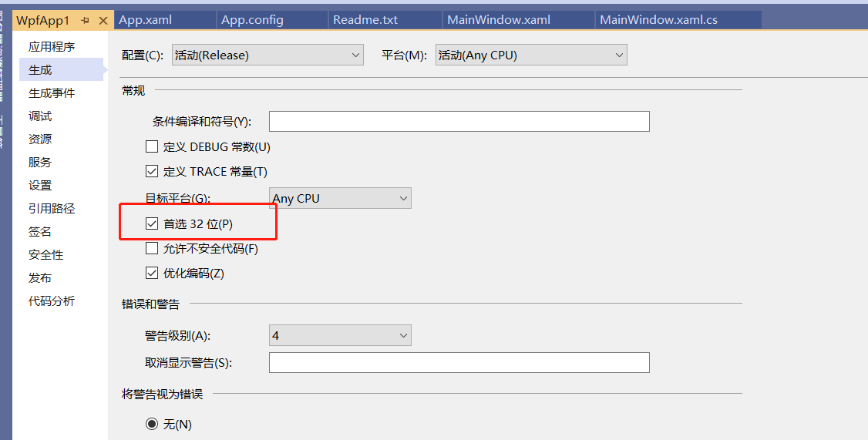Click the 条件编译和符号 text field

click(x=459, y=121)
